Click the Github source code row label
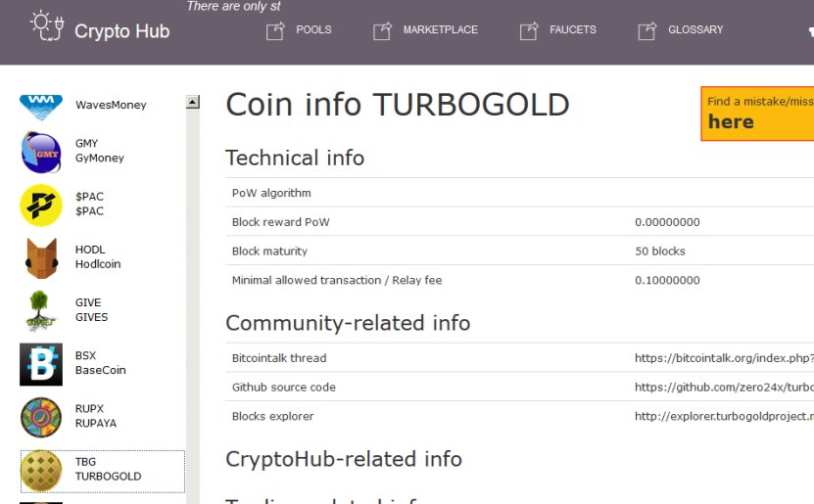814x504 pixels. coord(283,387)
